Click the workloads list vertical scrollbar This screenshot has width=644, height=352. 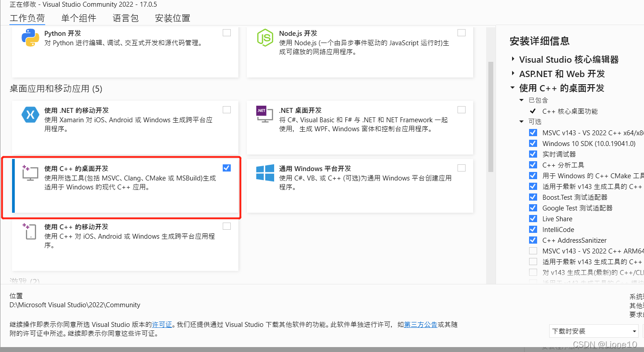coord(491,116)
